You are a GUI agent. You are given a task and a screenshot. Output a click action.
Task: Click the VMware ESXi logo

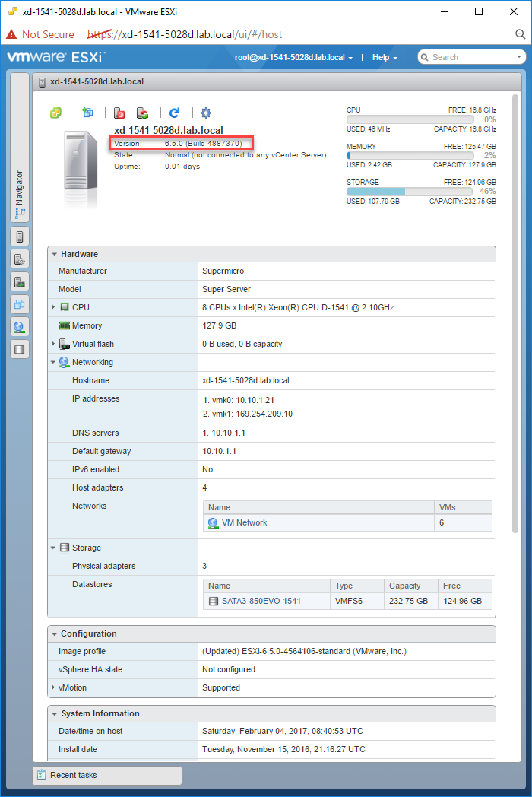tap(56, 57)
